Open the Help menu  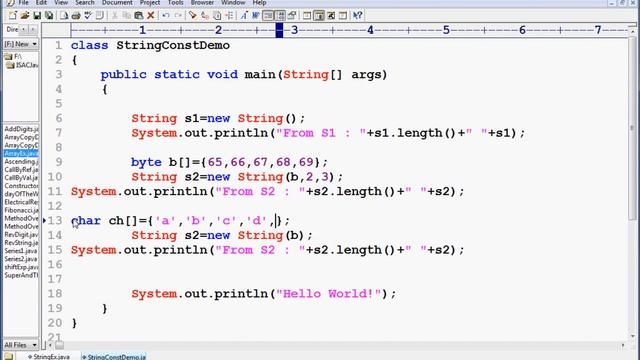coord(259,2)
